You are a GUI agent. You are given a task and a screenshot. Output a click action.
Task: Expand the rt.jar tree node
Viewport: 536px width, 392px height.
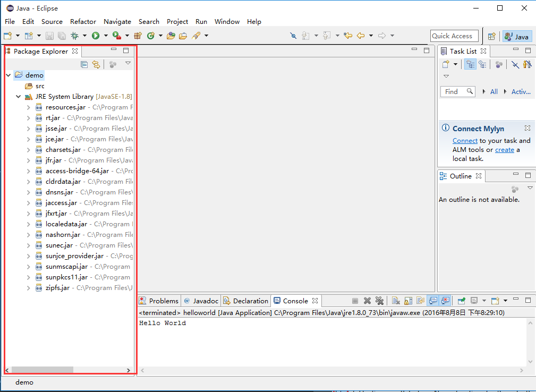click(x=29, y=118)
